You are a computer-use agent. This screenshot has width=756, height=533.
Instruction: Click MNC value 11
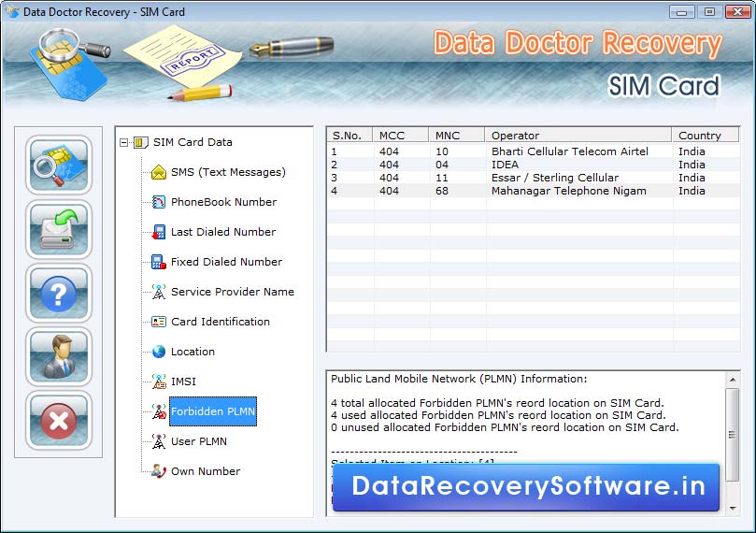pyautogui.click(x=442, y=178)
